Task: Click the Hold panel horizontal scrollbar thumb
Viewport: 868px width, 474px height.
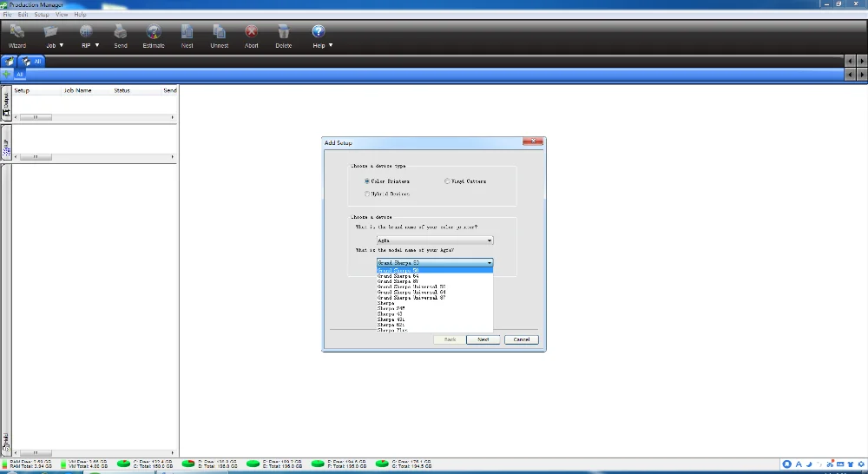Action: tap(36, 453)
